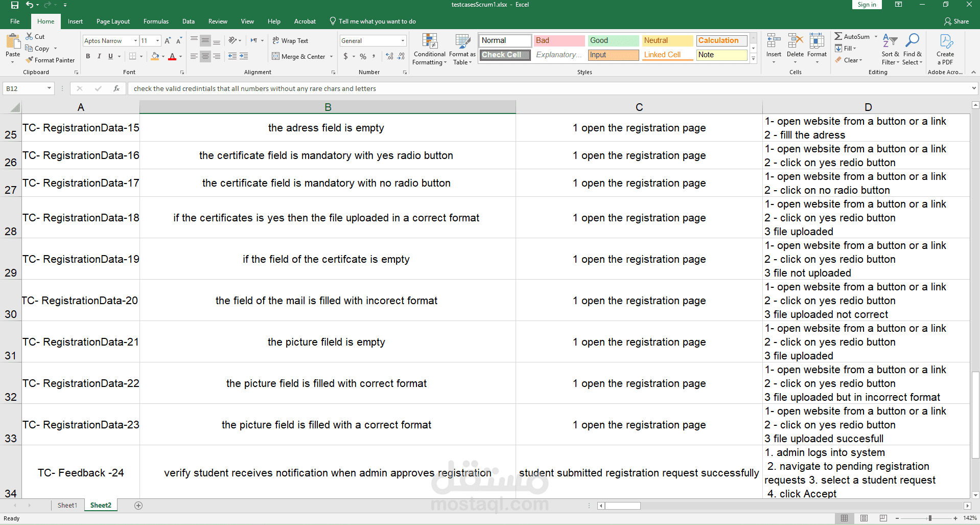Copy the selection to the clipboard
The width and height of the screenshot is (980, 525).
click(37, 49)
